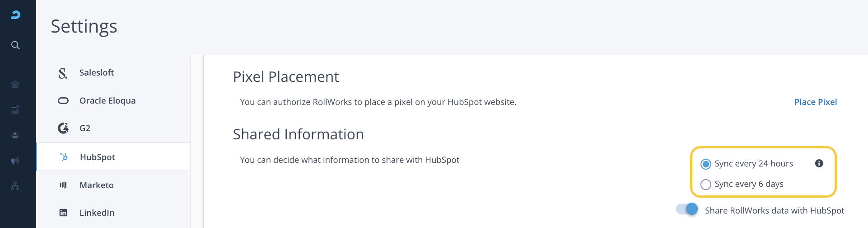Click the sync info tooltip icon
Screen dimensions: 868x228
point(819,163)
